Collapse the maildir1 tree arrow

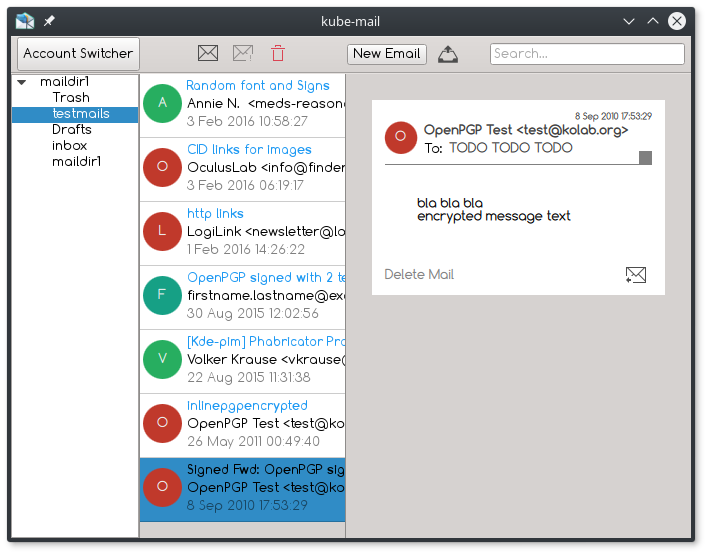click(22, 82)
